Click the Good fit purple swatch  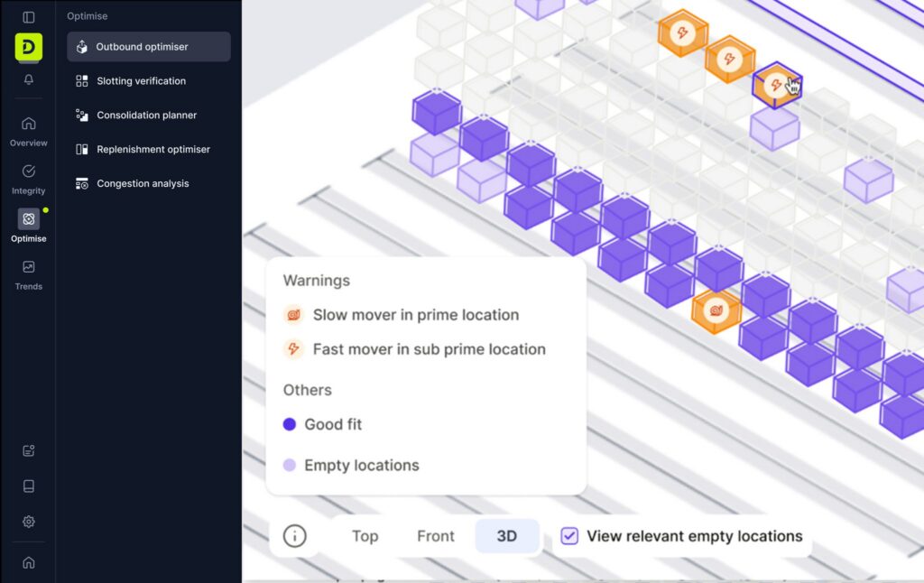pos(290,424)
